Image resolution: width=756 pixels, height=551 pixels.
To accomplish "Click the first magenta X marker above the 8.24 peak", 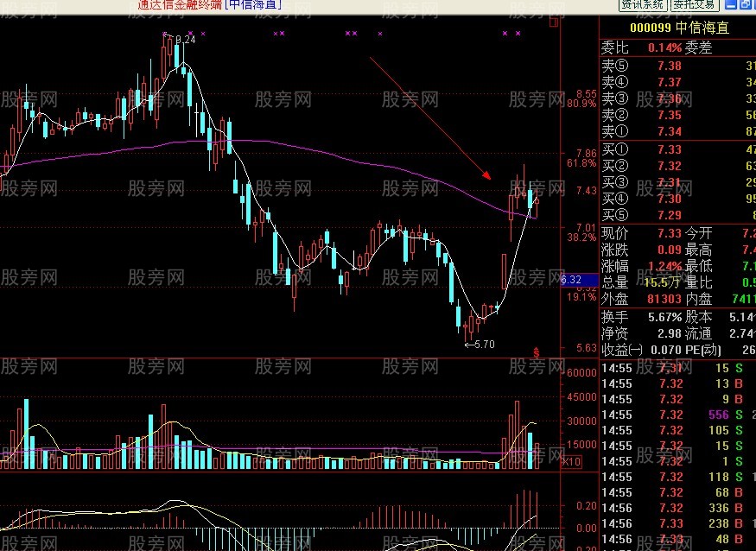I will click(165, 34).
